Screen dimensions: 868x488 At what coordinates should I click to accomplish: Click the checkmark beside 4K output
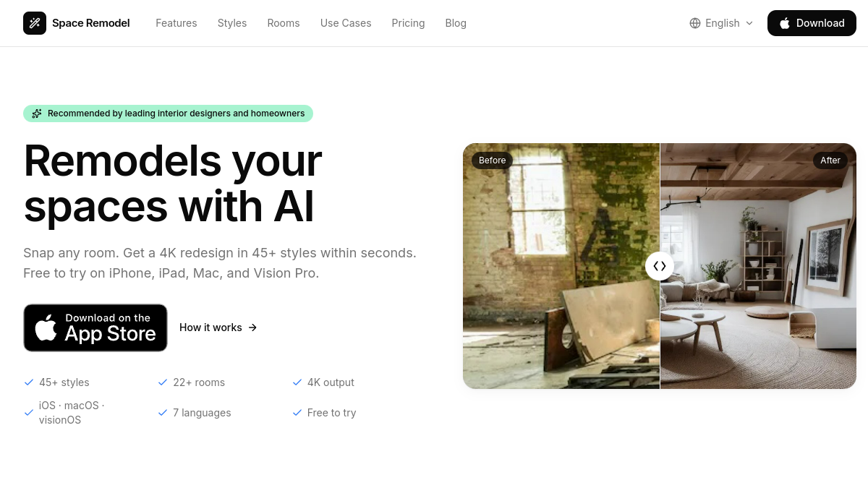pyautogui.click(x=297, y=382)
